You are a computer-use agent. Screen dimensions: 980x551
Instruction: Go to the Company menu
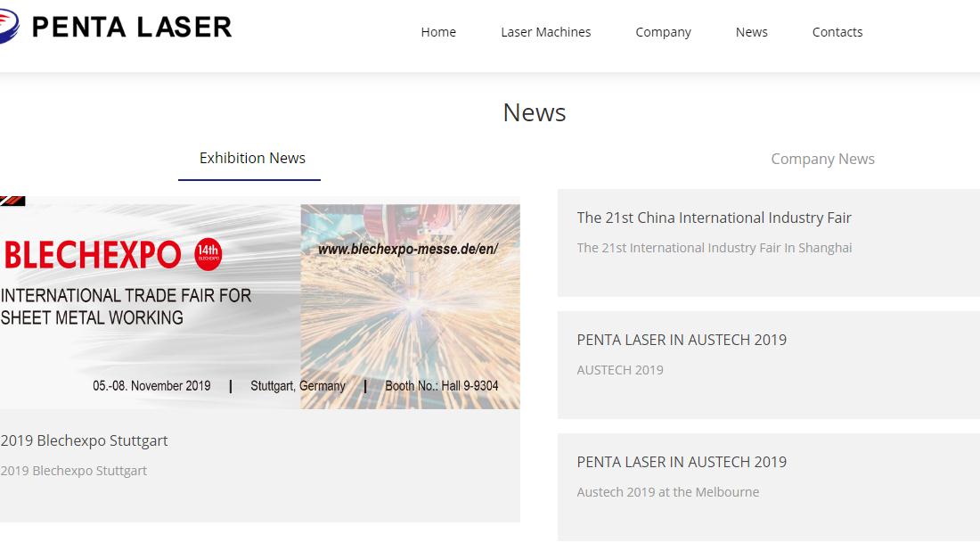click(663, 32)
